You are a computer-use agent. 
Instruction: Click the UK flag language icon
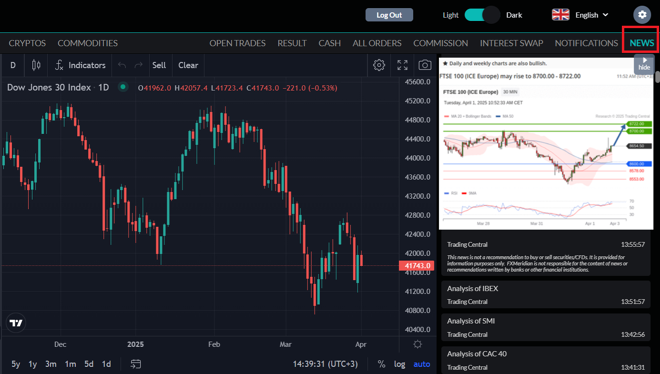point(560,15)
